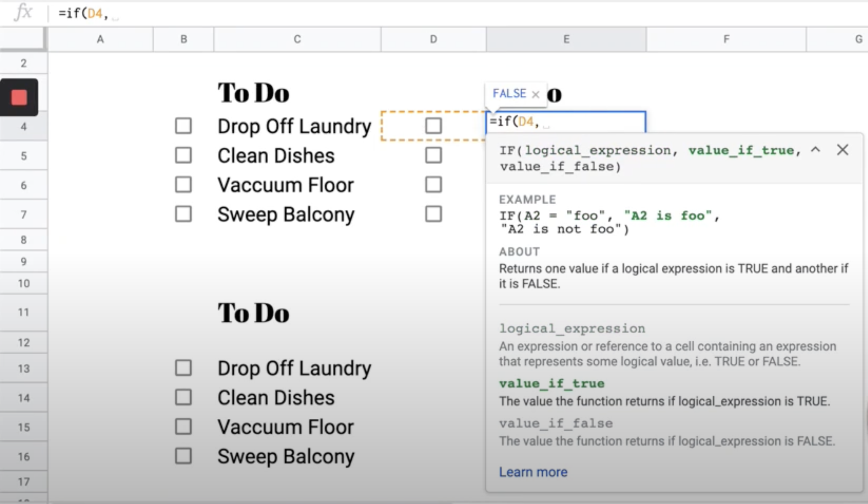Click the red stop recording button
This screenshot has width=868, height=504.
pyautogui.click(x=19, y=98)
